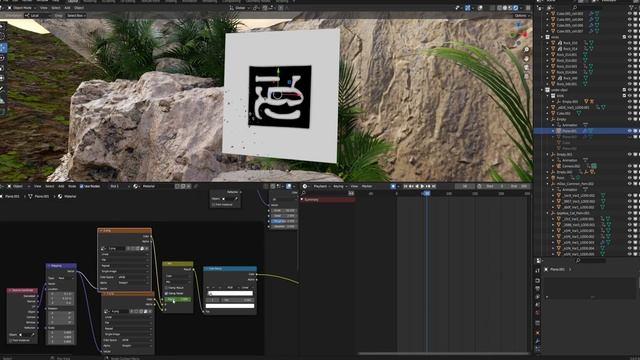Open the viewport Options dropdown
This screenshot has height=360, width=640.
point(522,16)
